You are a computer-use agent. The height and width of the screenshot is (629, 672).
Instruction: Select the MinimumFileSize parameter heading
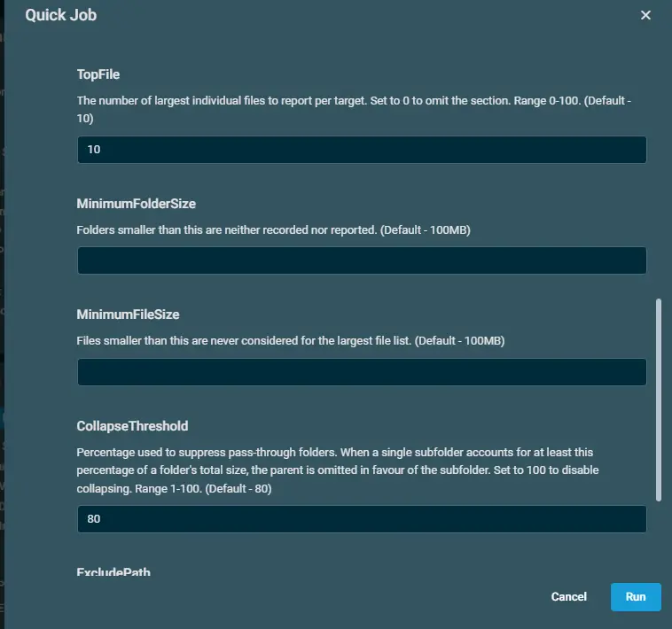tap(128, 314)
